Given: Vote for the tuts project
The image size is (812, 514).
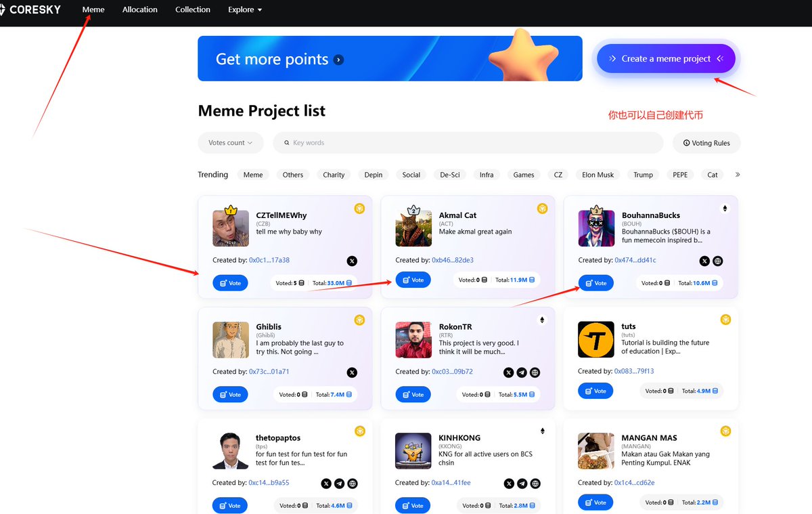Looking at the screenshot, I should [x=595, y=391].
